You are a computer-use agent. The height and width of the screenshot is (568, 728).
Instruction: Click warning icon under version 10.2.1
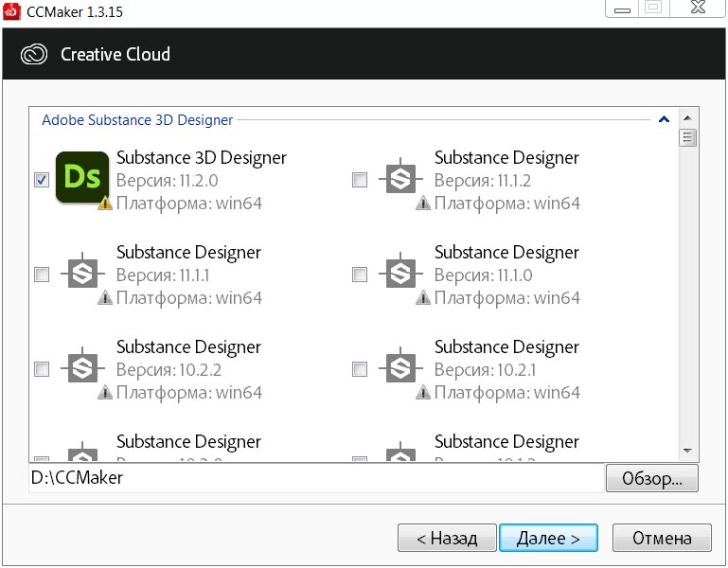click(x=423, y=393)
